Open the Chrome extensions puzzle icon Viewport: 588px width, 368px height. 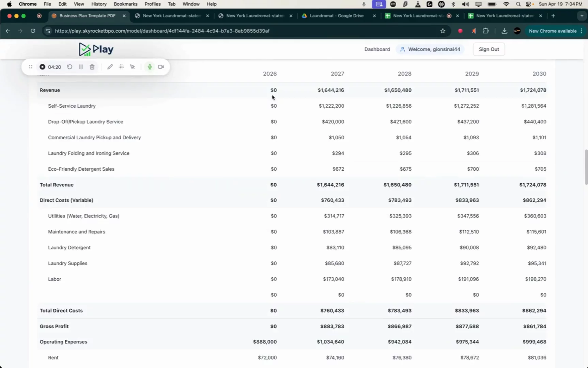pos(486,31)
